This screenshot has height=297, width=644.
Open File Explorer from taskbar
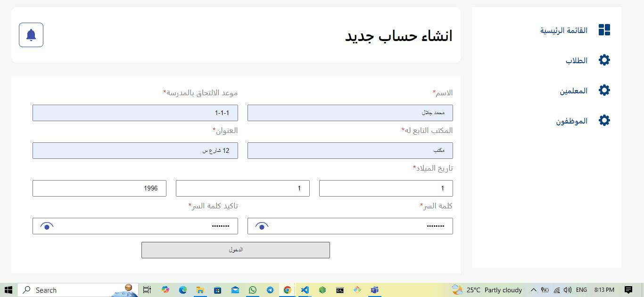200,290
